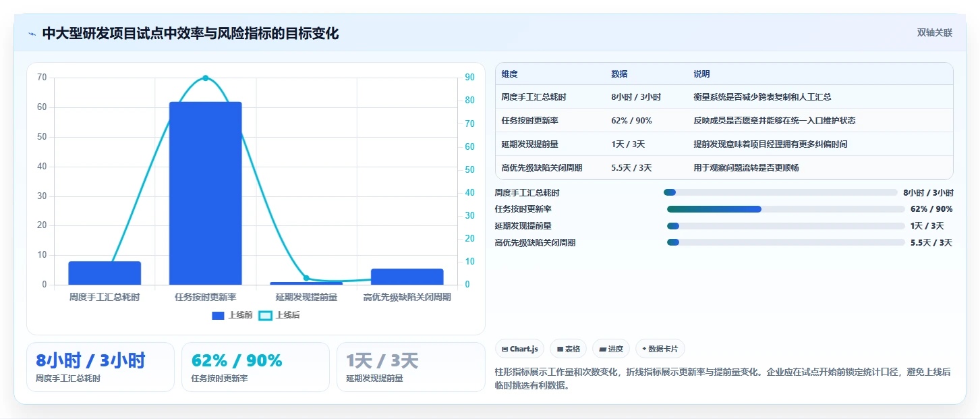Click the line point above 延期发现提前量

coord(306,278)
